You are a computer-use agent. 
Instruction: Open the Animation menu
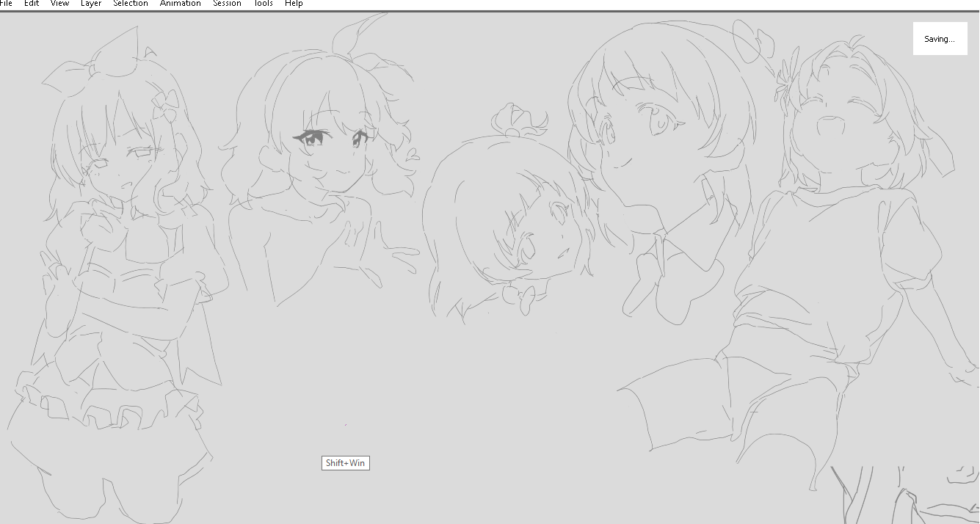coord(181,4)
